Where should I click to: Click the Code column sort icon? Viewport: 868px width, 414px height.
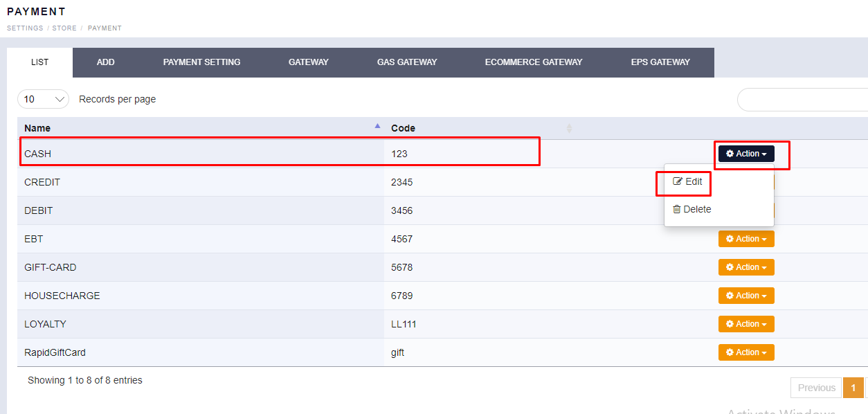coord(569,128)
